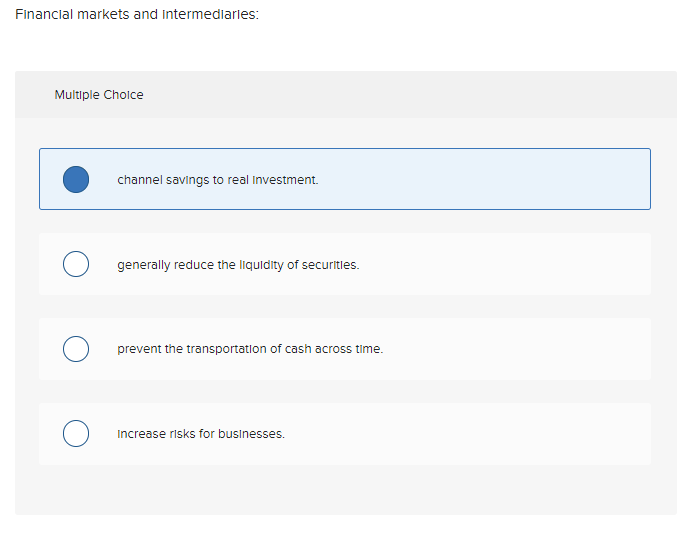Click the answer card mentioning liquidity of securities
Image resolution: width=694 pixels, height=540 pixels.
coord(345,264)
